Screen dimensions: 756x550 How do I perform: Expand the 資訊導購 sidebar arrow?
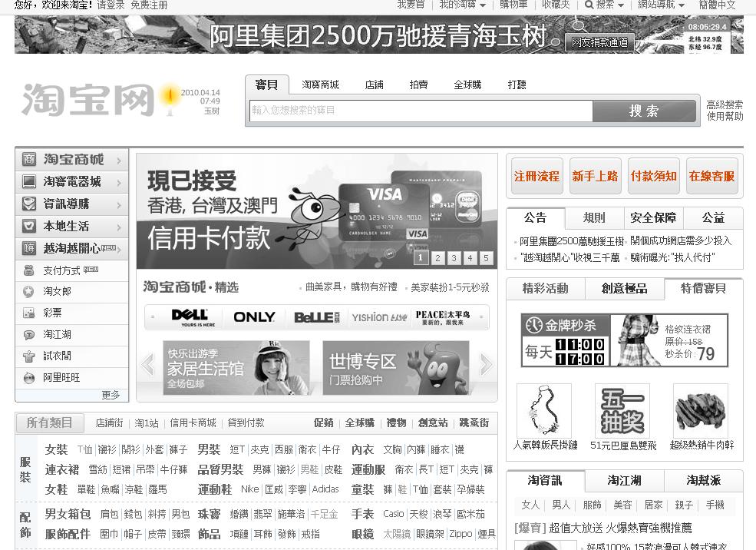click(119, 204)
